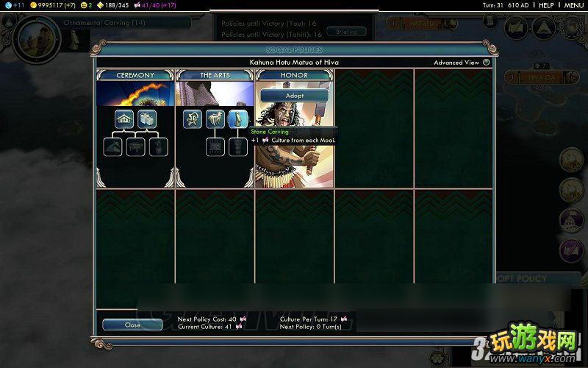Click the Next Policy Cost: 40 text
The image size is (588, 368).
click(x=207, y=319)
